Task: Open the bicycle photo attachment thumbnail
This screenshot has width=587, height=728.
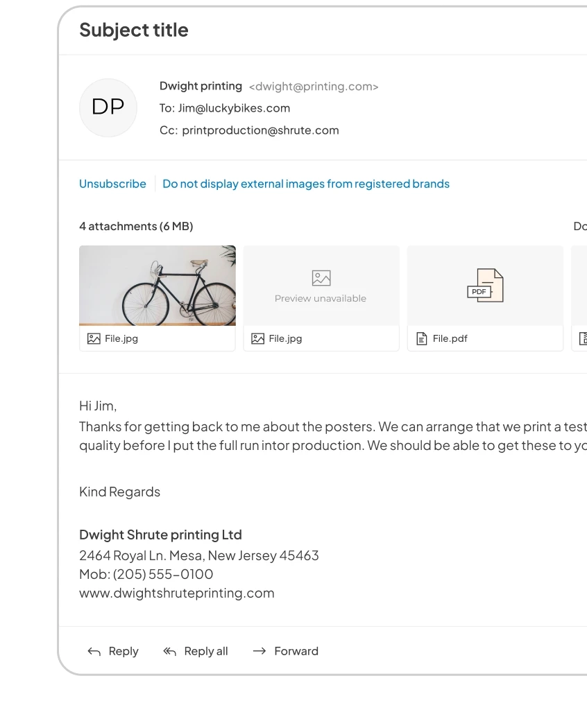Action: 158,286
